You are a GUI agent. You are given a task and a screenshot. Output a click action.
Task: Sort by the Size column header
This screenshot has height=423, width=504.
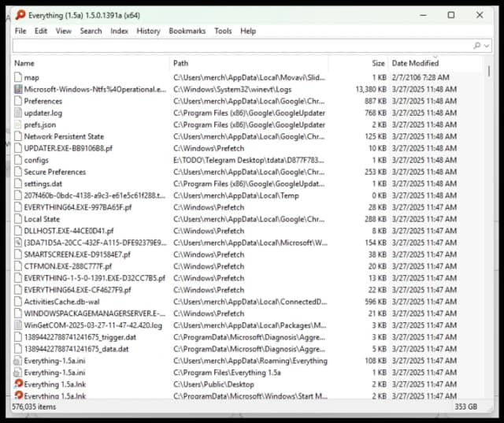tap(358, 63)
